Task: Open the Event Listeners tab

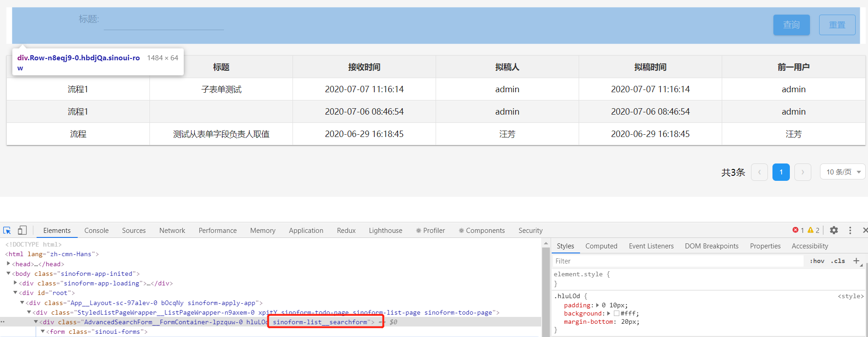Action: pos(651,246)
